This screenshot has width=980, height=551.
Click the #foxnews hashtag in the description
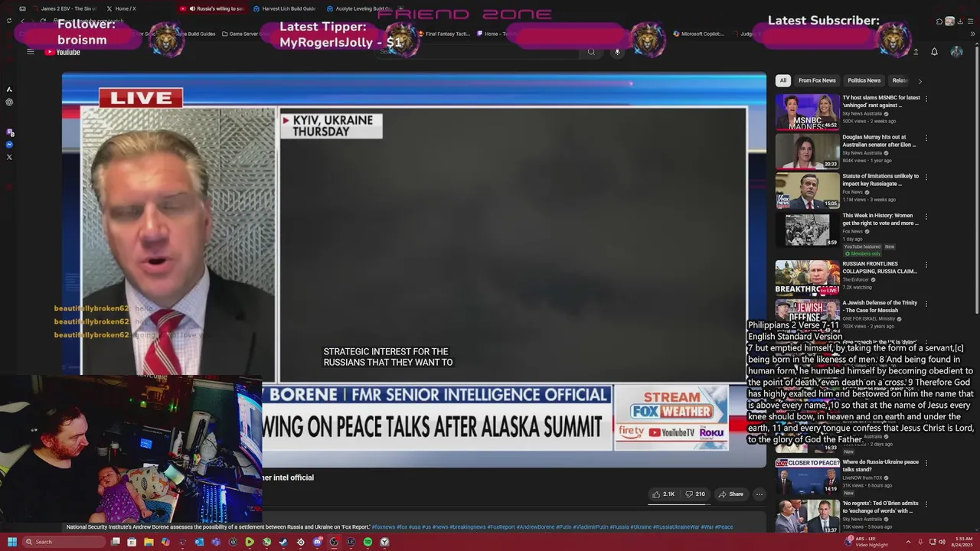384,527
